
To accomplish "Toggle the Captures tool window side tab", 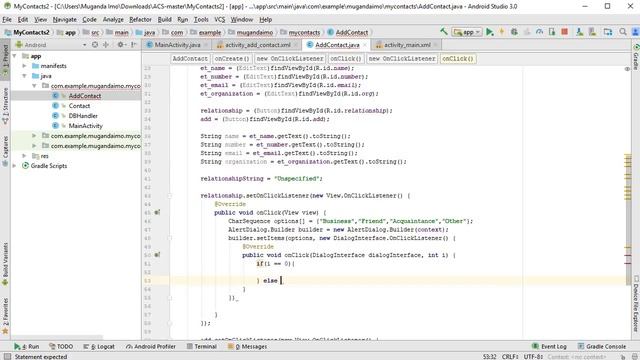I will 5,151.
